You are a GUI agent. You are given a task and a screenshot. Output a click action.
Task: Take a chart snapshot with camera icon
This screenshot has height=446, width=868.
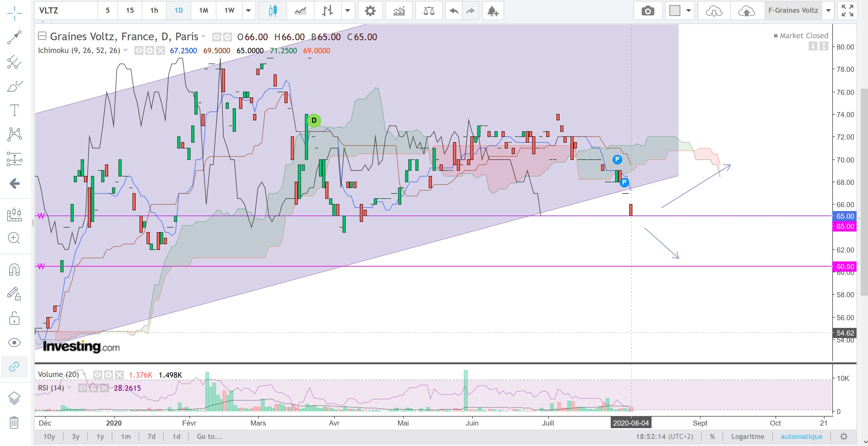tap(648, 11)
